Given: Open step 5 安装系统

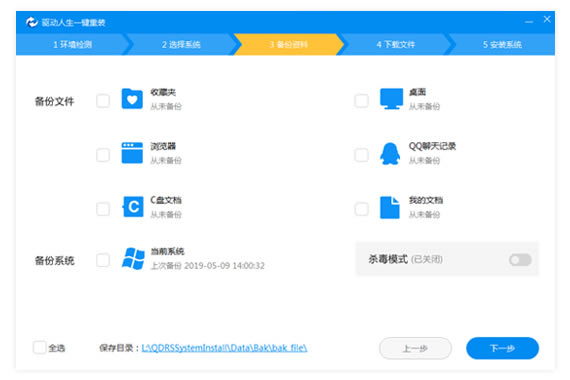Looking at the screenshot, I should [502, 44].
